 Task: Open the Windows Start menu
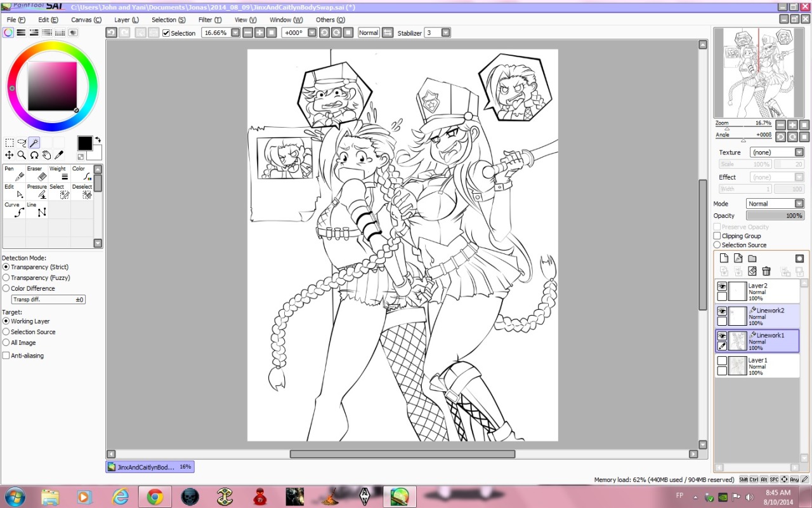14,497
